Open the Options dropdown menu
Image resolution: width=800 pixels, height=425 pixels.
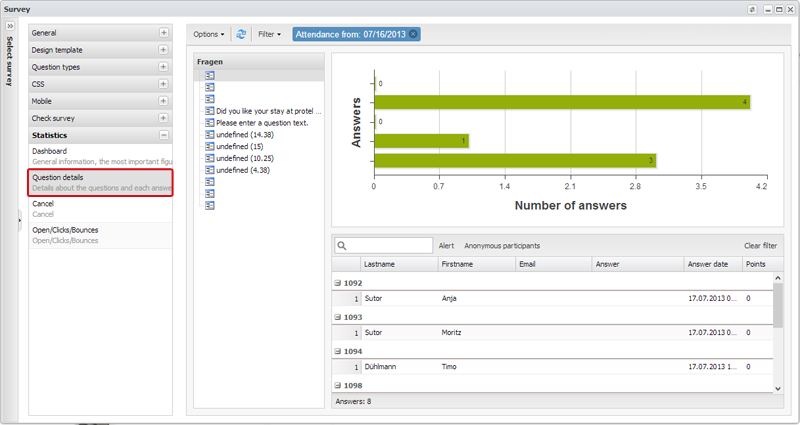click(x=209, y=34)
